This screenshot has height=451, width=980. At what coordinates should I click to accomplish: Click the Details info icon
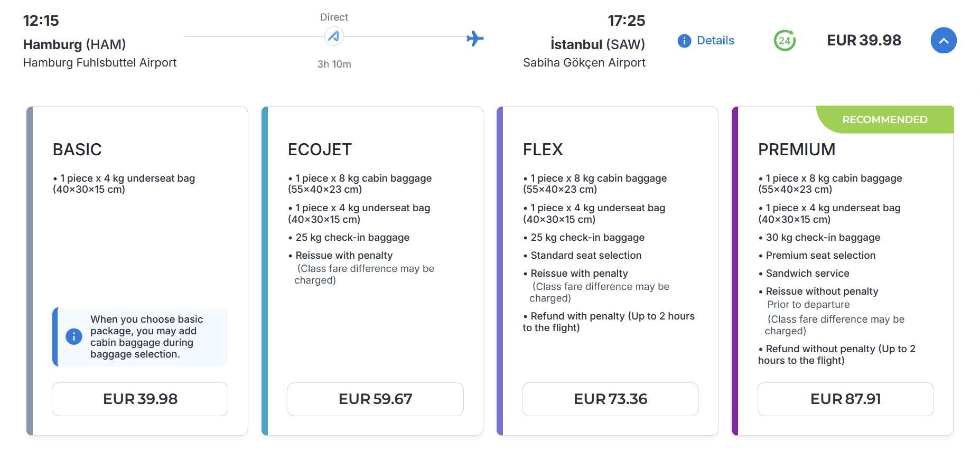pyautogui.click(x=684, y=41)
